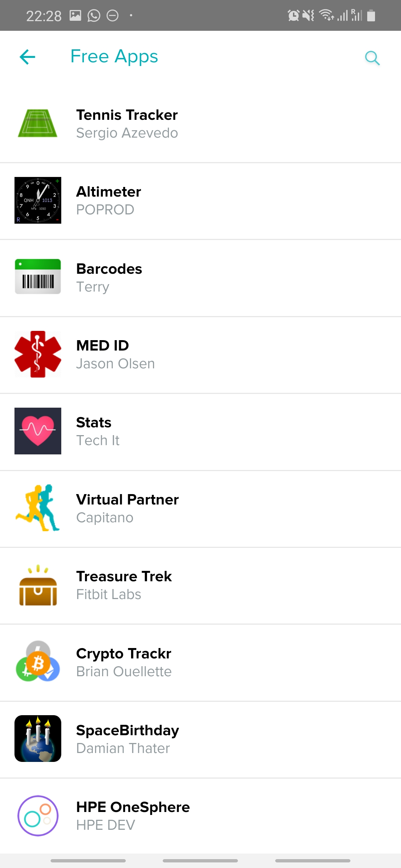The image size is (401, 868).
Task: Select the Crypto Trackr title
Action: tap(124, 654)
